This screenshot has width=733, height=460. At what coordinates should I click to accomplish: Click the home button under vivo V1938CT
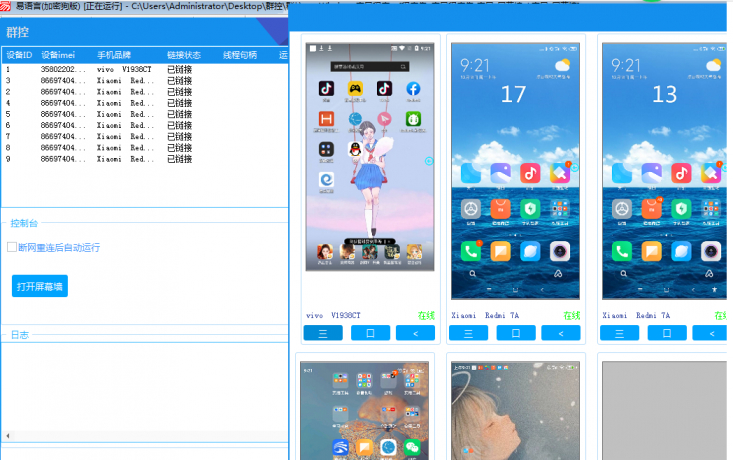(370, 333)
